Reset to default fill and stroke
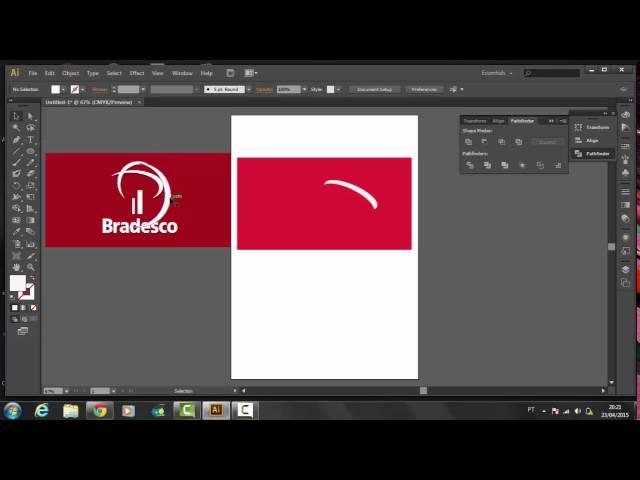 (x=11, y=296)
